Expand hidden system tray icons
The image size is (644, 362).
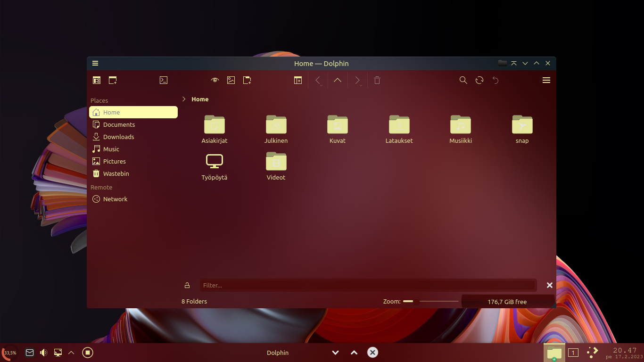(71, 353)
